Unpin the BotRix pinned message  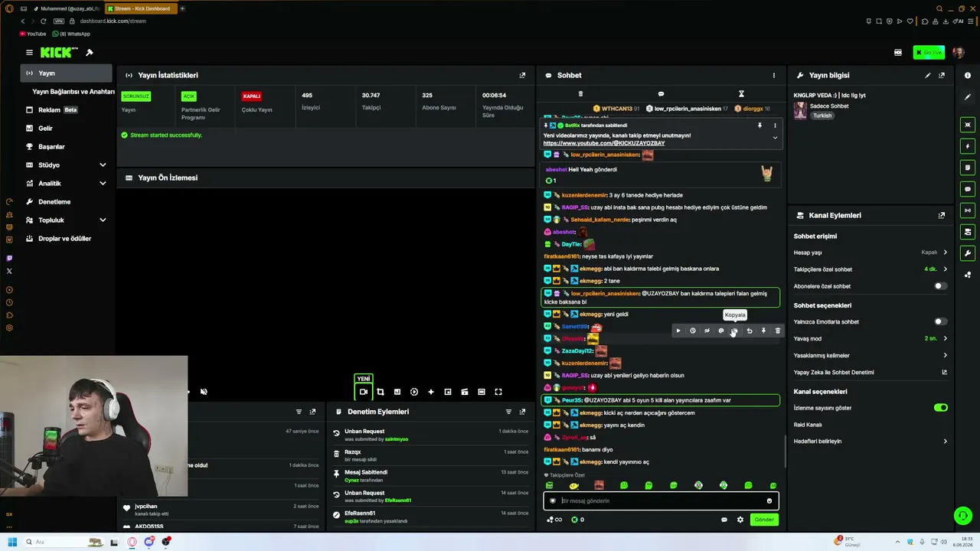point(759,126)
